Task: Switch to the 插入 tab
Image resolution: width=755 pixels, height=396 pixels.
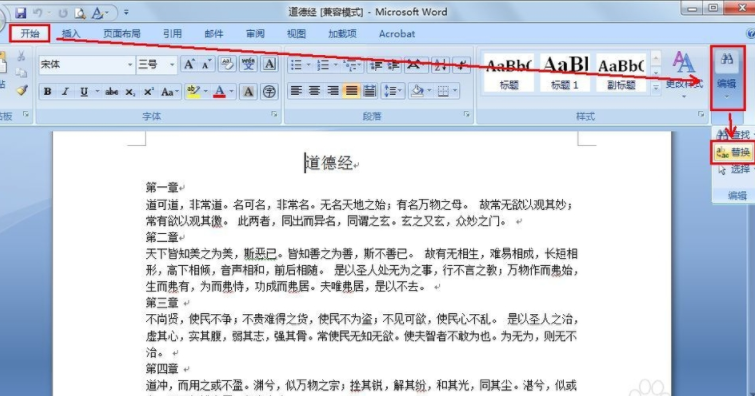Action: [71, 34]
